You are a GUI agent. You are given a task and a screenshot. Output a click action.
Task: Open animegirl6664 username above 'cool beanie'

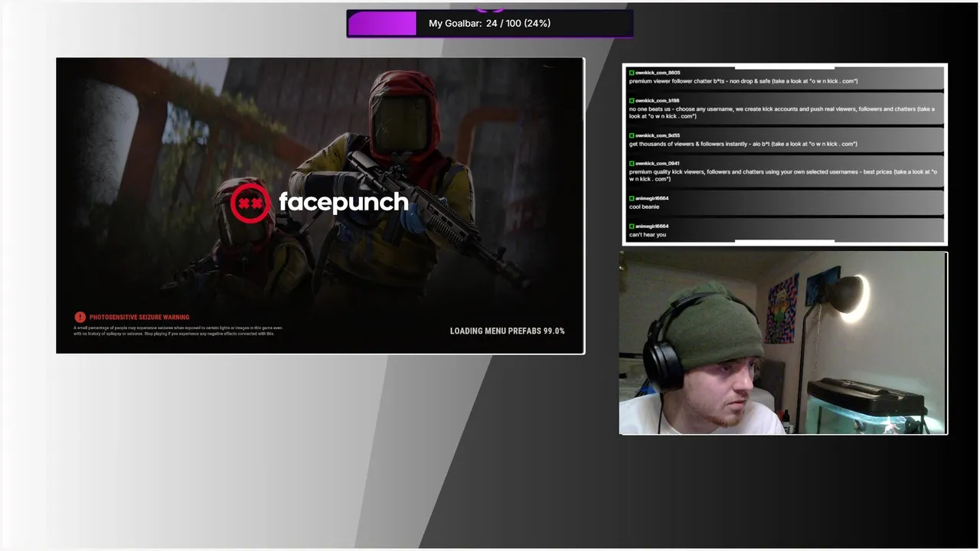tap(652, 198)
